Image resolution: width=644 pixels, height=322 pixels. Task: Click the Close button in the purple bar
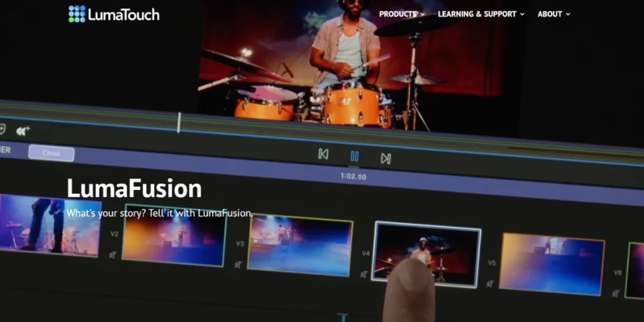click(x=52, y=153)
